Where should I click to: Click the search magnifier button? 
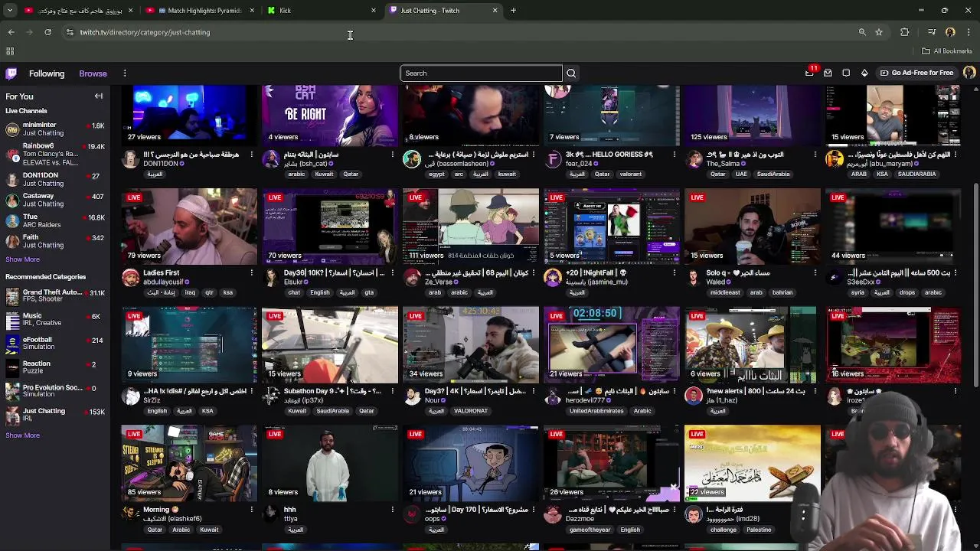coord(571,73)
